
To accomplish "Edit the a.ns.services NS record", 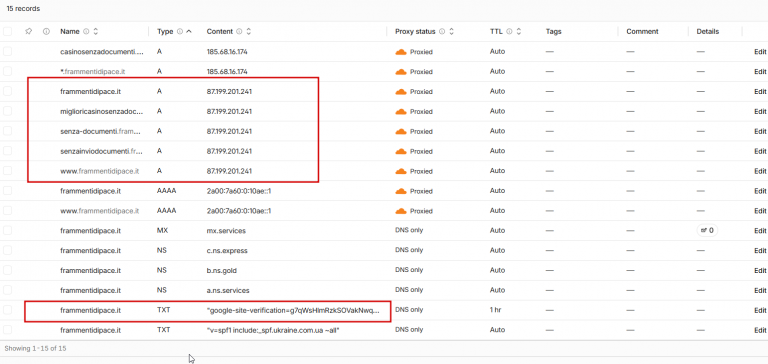I will coord(760,290).
